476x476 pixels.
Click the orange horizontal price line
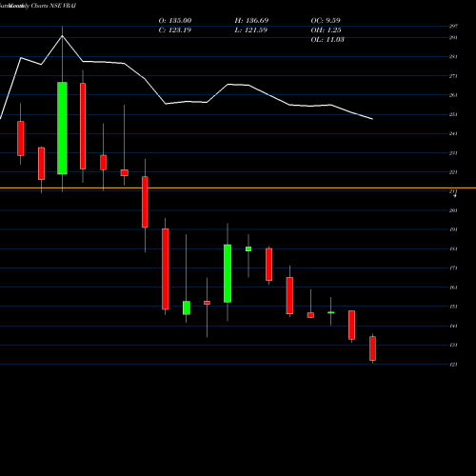(x=238, y=188)
